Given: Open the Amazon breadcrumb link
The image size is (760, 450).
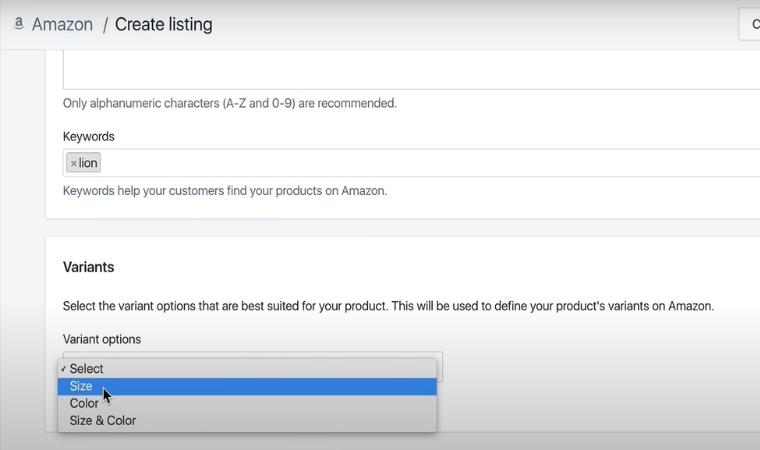Looking at the screenshot, I should pos(62,24).
